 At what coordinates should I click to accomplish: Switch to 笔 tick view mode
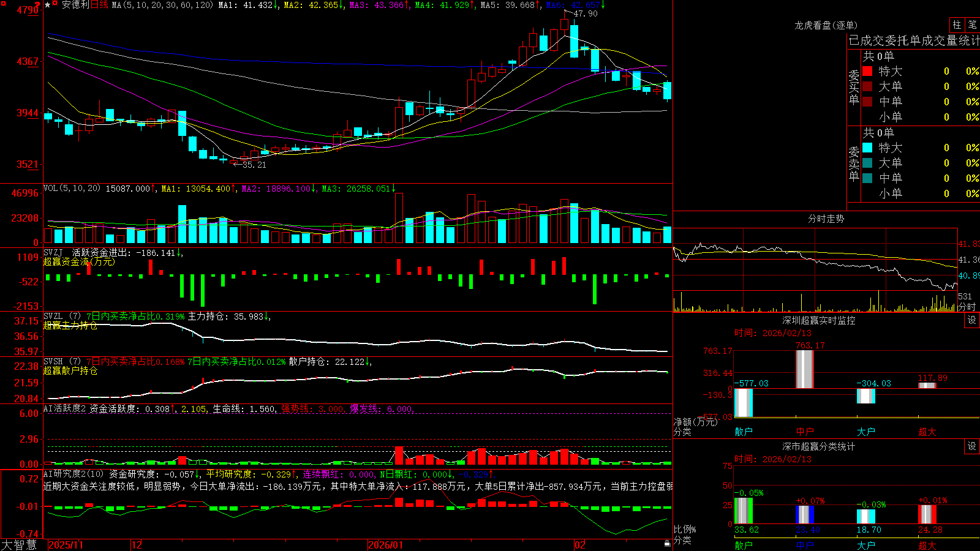(973, 25)
